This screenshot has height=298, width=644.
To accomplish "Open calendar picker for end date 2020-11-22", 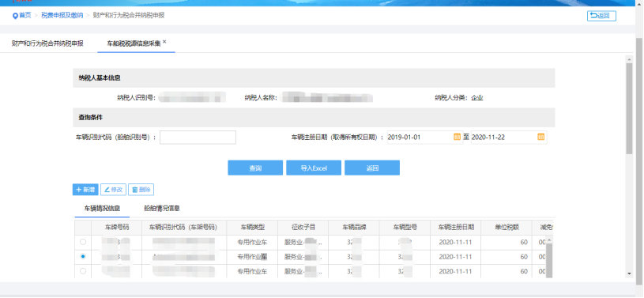I will (541, 137).
